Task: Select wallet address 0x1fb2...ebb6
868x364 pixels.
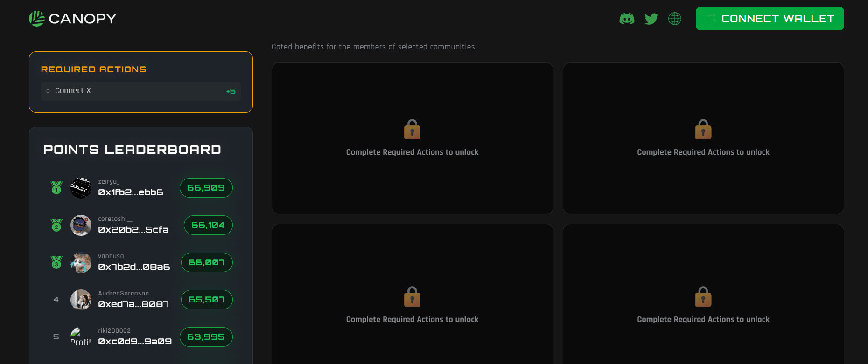Action: click(x=131, y=192)
